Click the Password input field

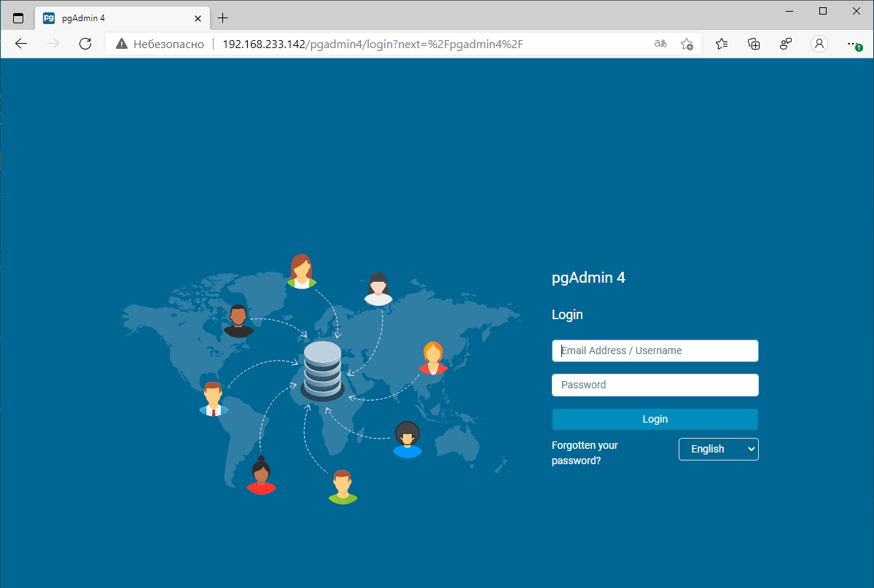pos(655,385)
